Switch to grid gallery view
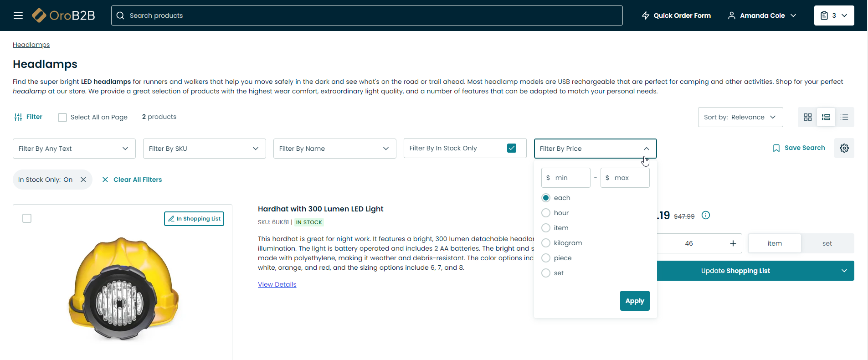This screenshot has width=868, height=360. pyautogui.click(x=807, y=117)
